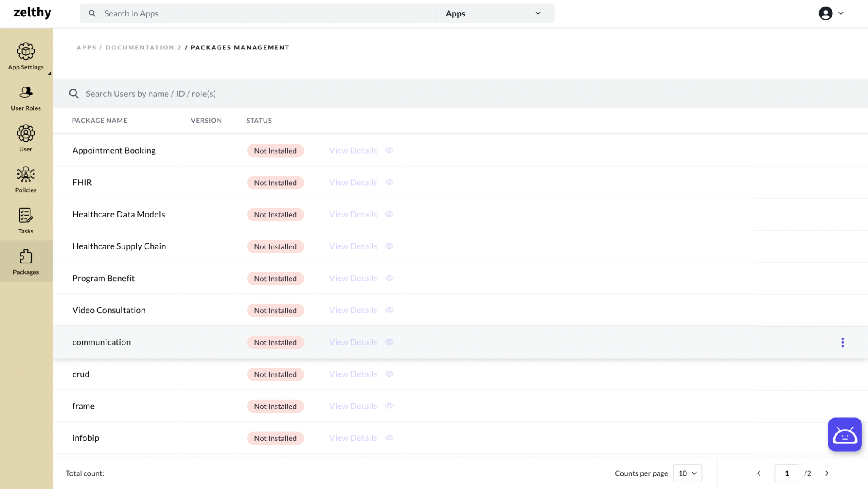Click eye icon for communication package
The width and height of the screenshot is (868, 489).
(x=389, y=342)
